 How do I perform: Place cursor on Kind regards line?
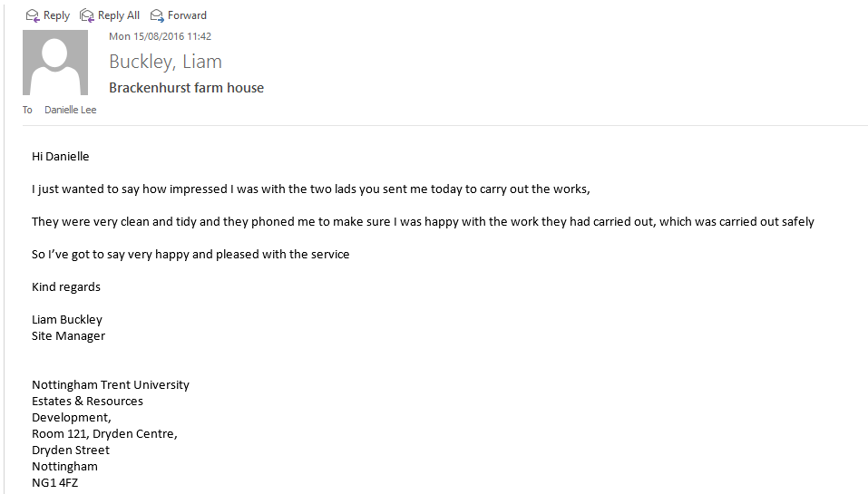point(66,286)
